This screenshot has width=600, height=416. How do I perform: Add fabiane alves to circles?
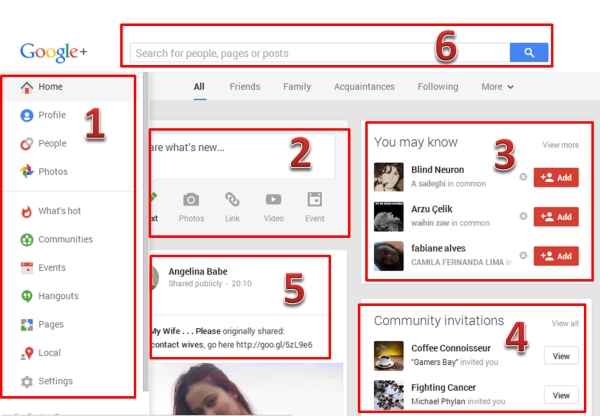(556, 256)
